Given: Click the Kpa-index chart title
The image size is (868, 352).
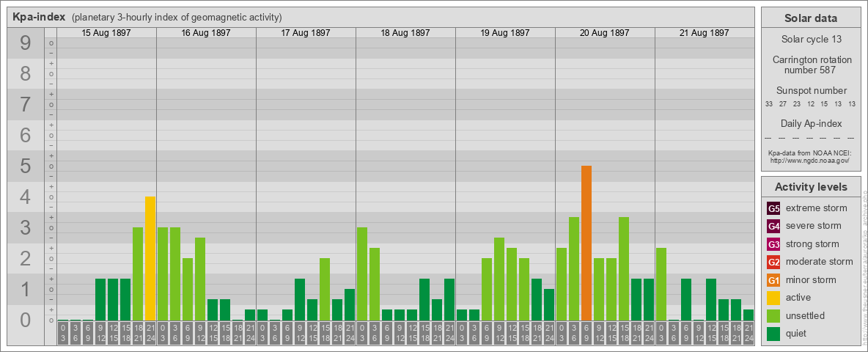Looking at the screenshot, I should 40,17.
